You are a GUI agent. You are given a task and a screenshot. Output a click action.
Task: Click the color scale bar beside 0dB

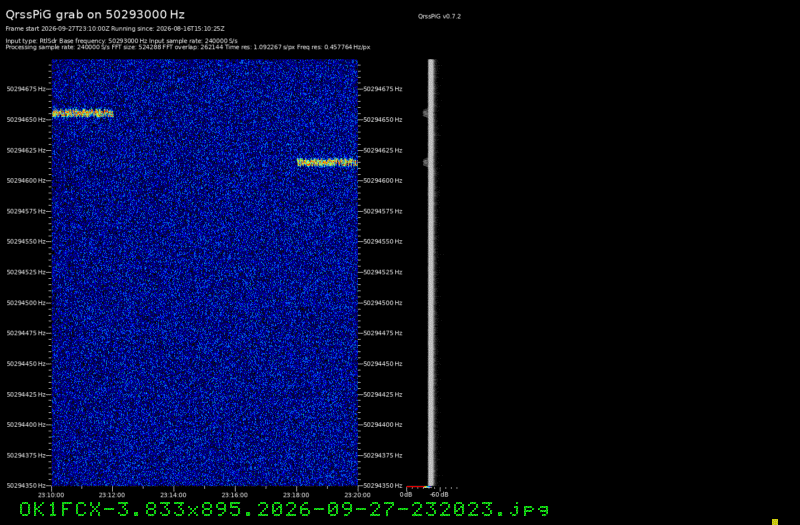click(x=419, y=487)
